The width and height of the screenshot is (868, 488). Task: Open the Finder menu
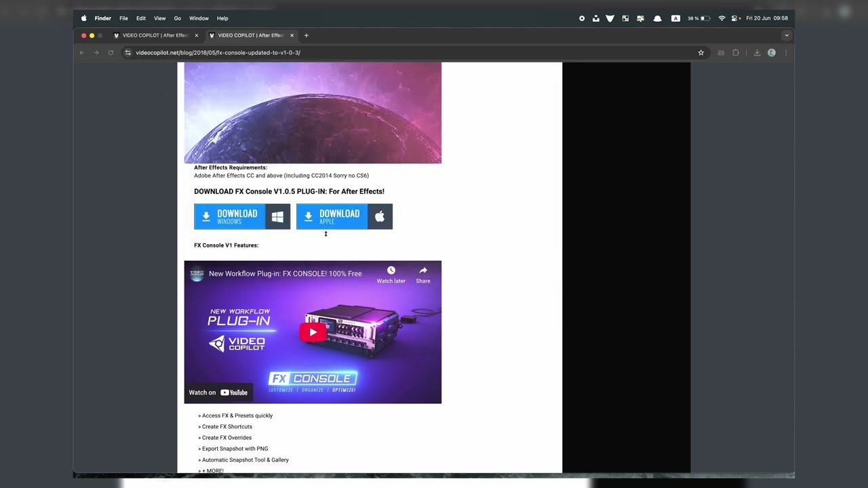[103, 18]
